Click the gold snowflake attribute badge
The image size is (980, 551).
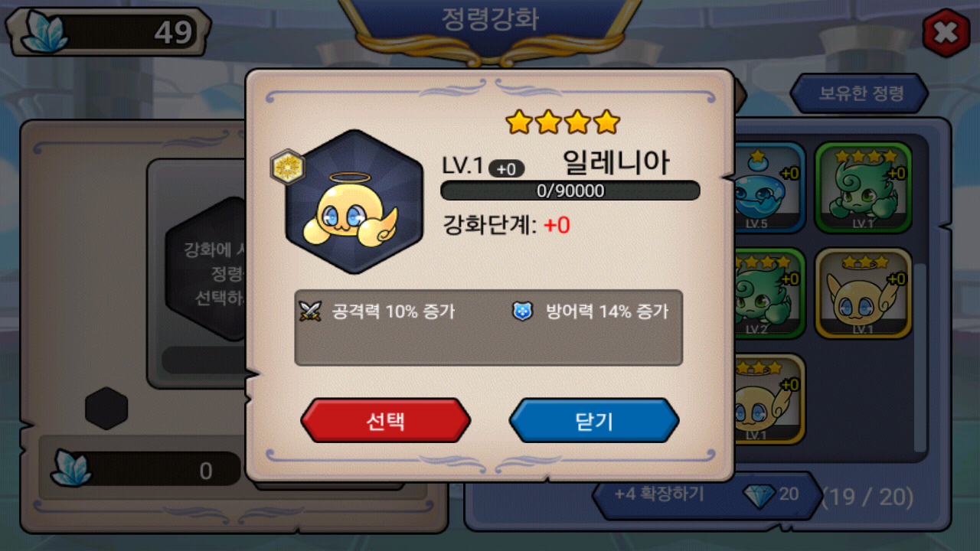click(x=288, y=167)
